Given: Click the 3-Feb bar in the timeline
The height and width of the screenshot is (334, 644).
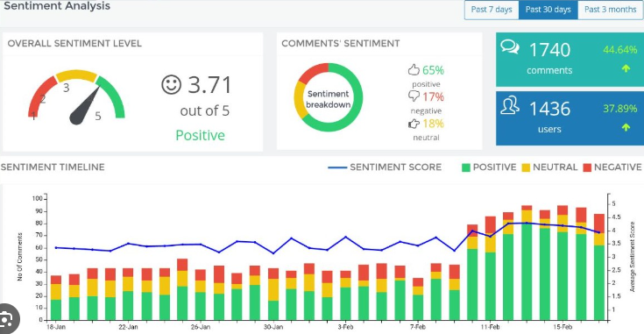Looking at the screenshot, I should 346,295.
